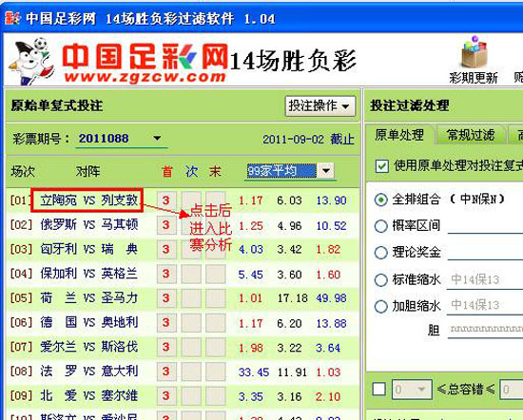
Task: Toggle second pick box for match 04
Action: click(x=191, y=274)
